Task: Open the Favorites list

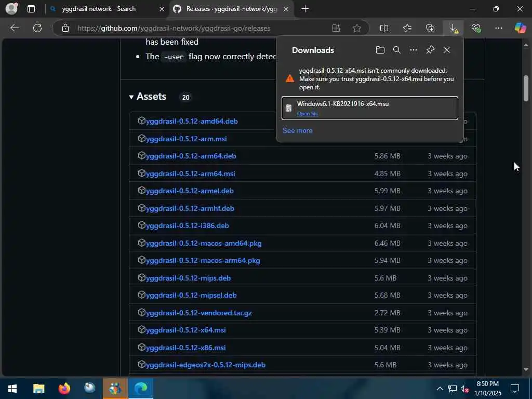Action: point(407,28)
